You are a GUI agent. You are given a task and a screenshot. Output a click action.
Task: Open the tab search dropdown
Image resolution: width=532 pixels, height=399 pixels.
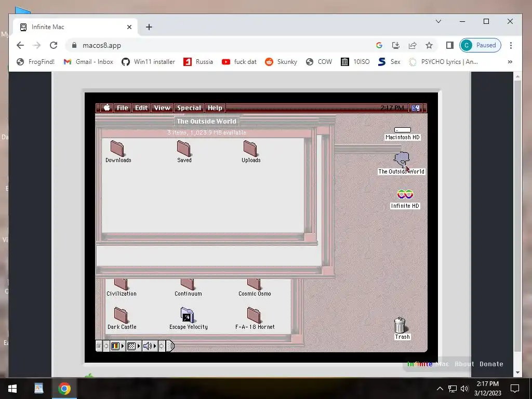[x=438, y=21]
